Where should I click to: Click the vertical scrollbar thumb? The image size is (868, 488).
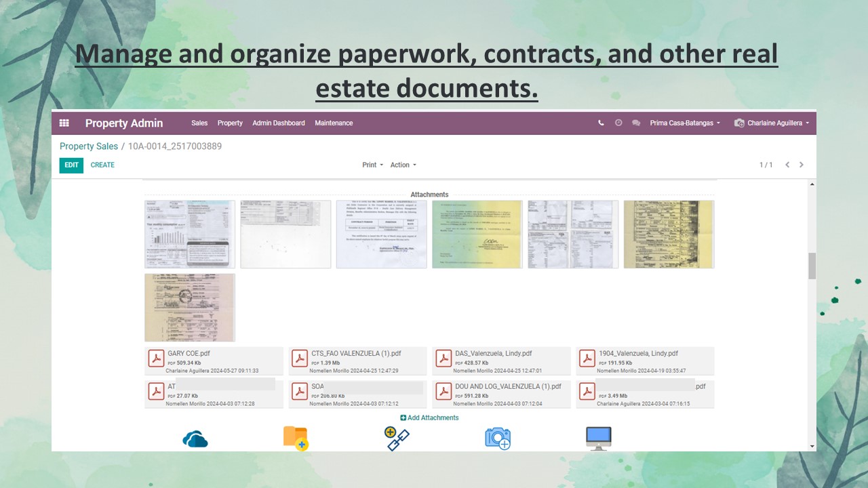click(812, 266)
